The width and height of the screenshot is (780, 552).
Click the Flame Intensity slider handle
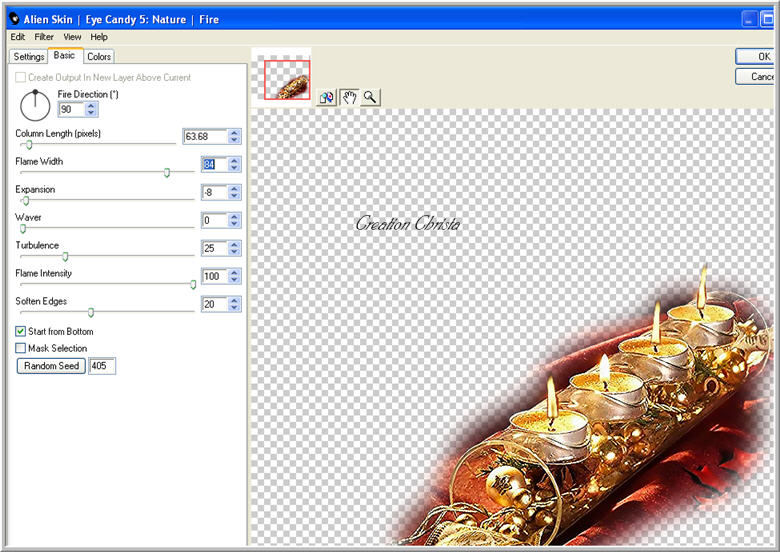193,284
